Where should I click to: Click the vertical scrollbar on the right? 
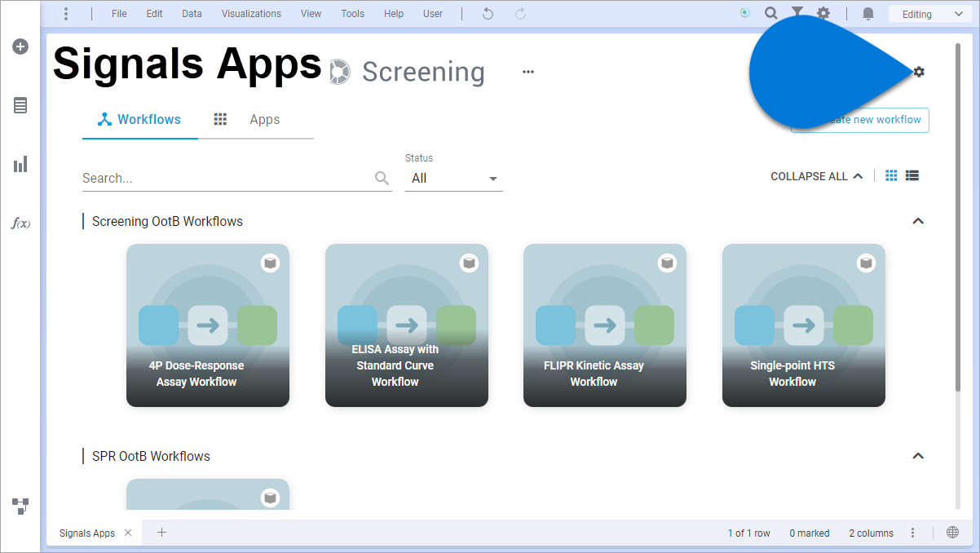[958, 216]
